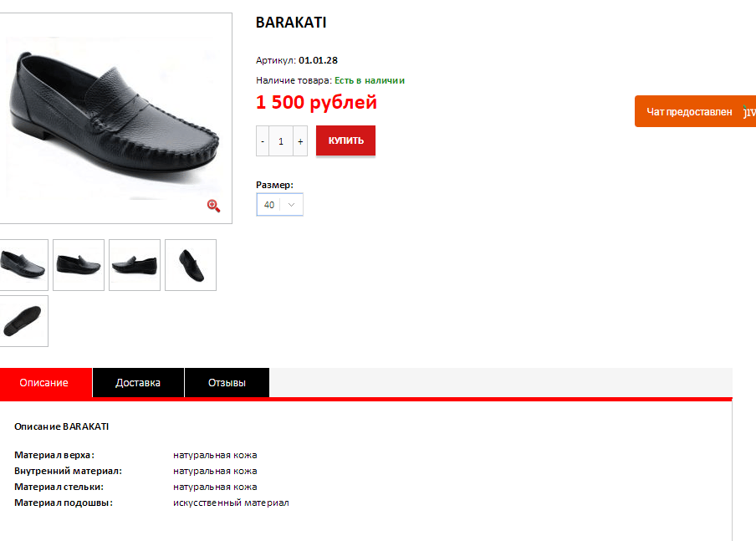Switch to the Отзывы tab
The image size is (756, 541).
[227, 383]
